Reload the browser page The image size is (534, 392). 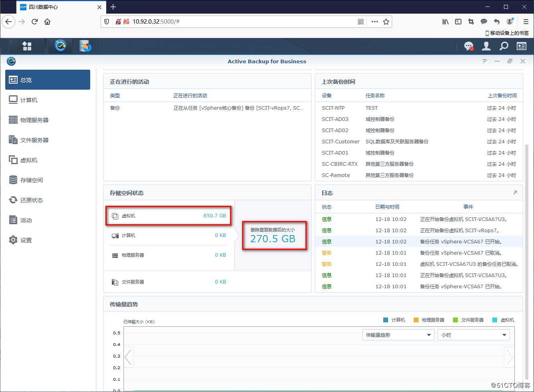coord(34,22)
